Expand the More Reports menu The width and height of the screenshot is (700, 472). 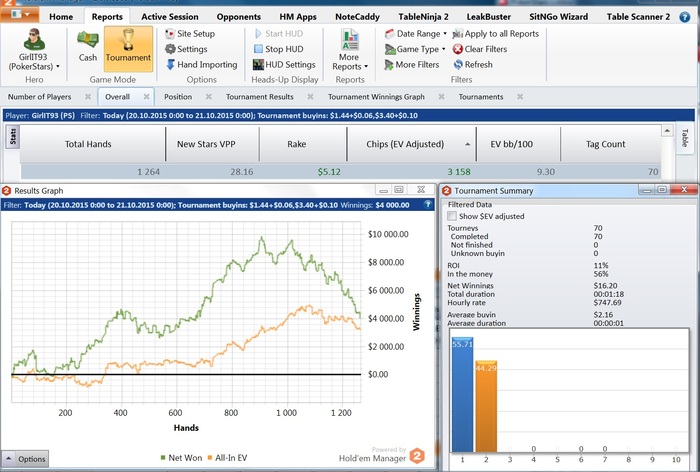(350, 50)
